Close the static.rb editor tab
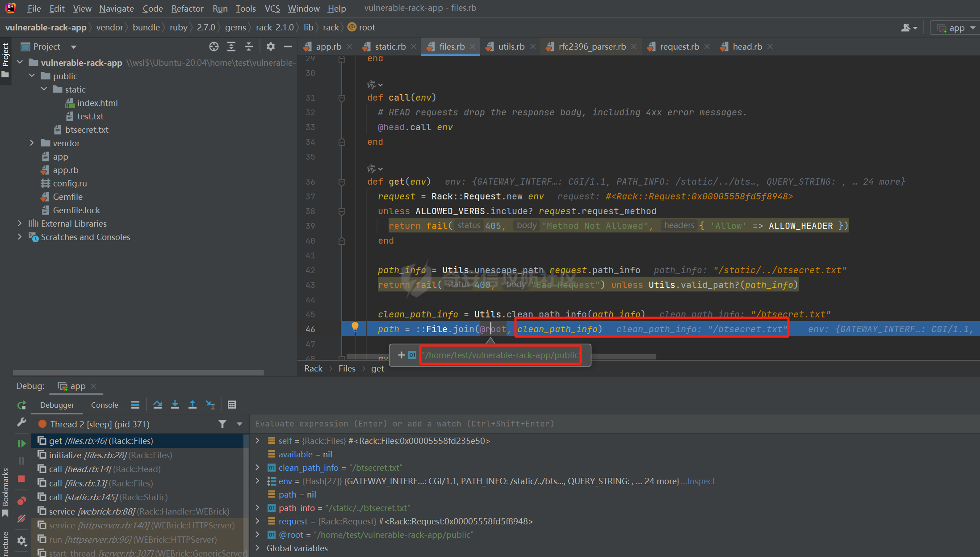This screenshot has height=557, width=980. (x=414, y=46)
